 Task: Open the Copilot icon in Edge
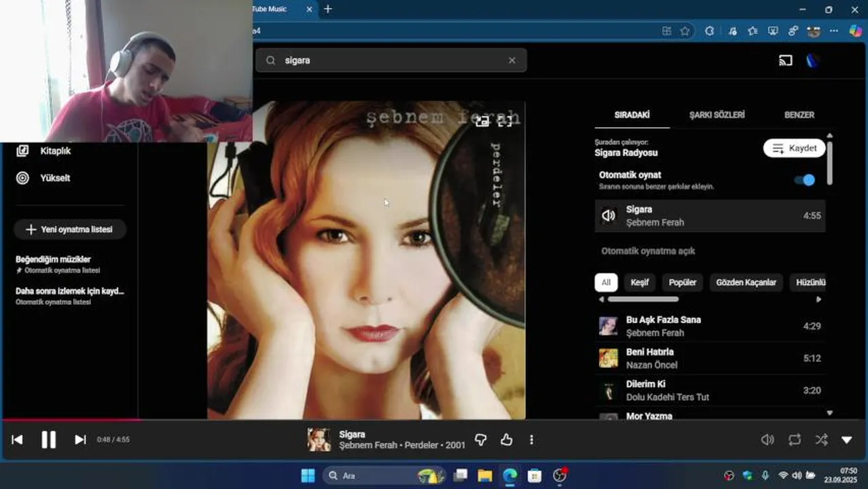[855, 31]
